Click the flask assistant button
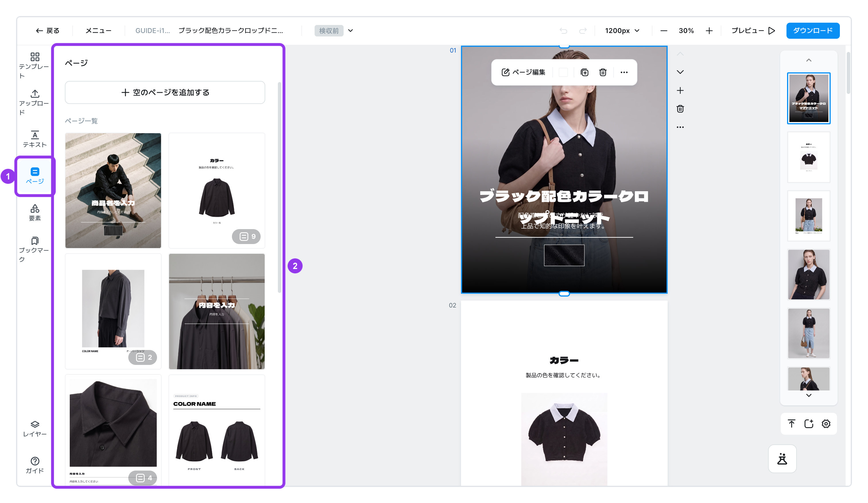This screenshot has height=503, width=868. [x=782, y=459]
